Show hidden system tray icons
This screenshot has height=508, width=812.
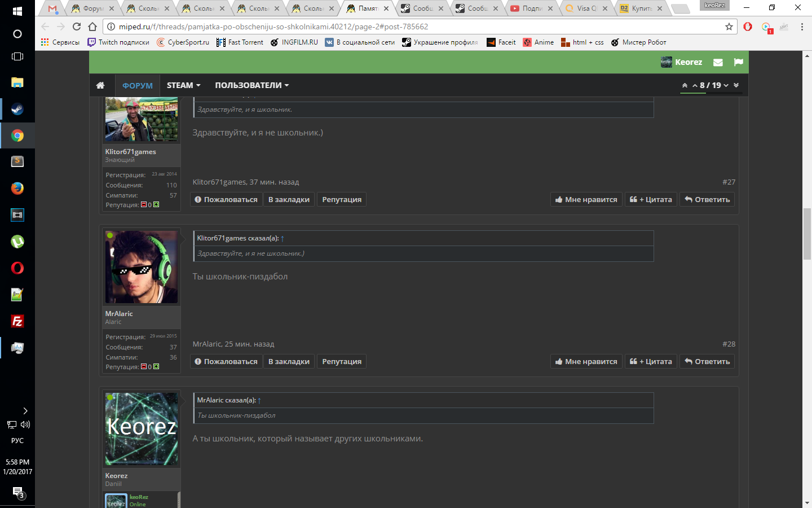(x=25, y=411)
